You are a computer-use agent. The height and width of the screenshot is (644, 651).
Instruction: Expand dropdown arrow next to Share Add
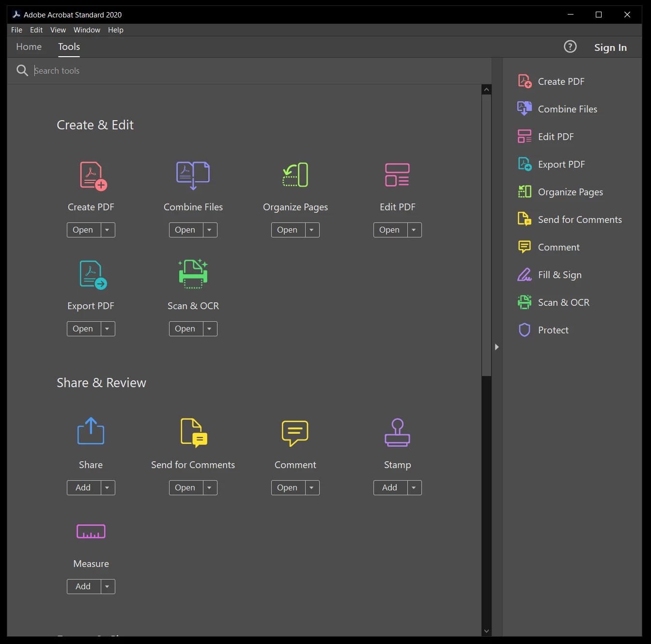108,488
